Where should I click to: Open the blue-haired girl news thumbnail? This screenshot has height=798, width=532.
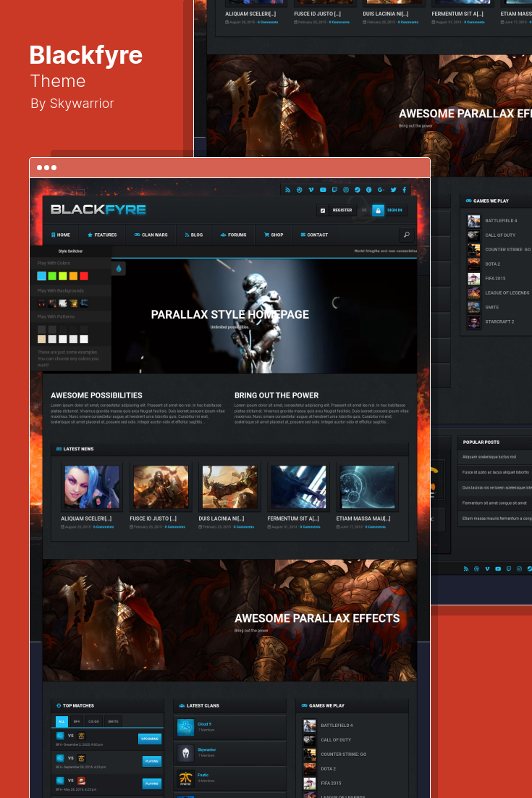click(91, 487)
